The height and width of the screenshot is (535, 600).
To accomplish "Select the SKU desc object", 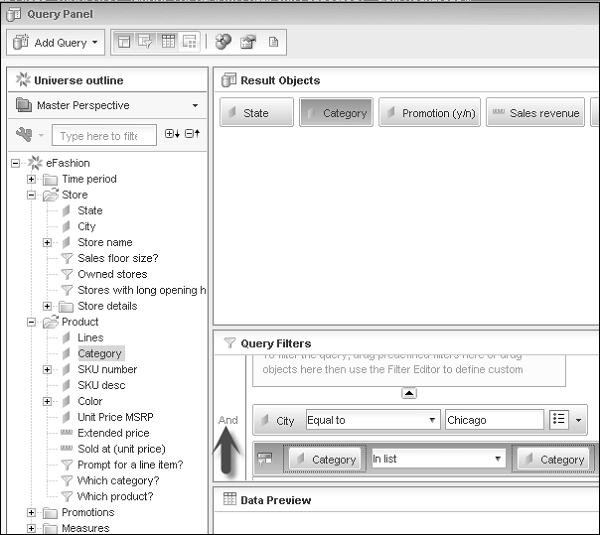I will click(x=101, y=385).
